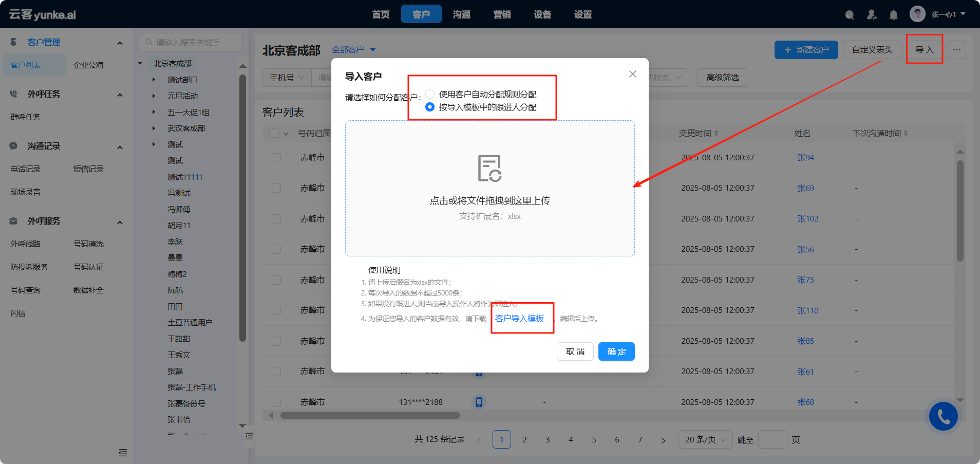Click the 沟通记录 chat icon
The height and width of the screenshot is (464, 980).
coord(14,146)
